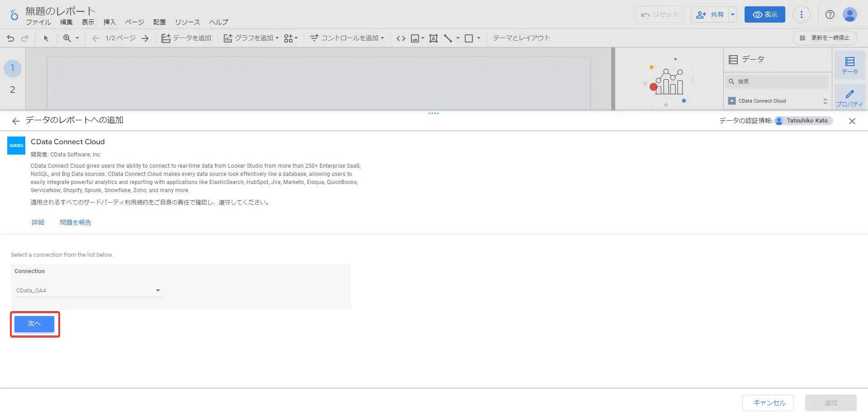
Task: Click the 次へ button
Action: pyautogui.click(x=34, y=324)
